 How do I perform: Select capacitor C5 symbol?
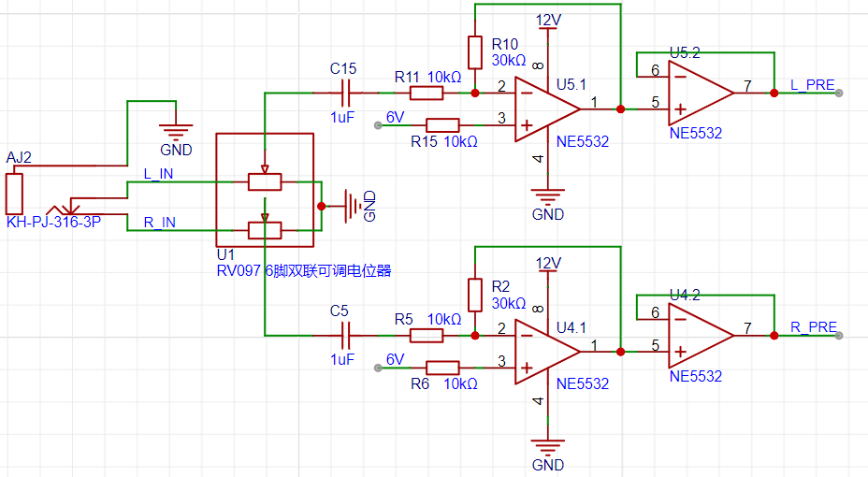click(x=346, y=336)
